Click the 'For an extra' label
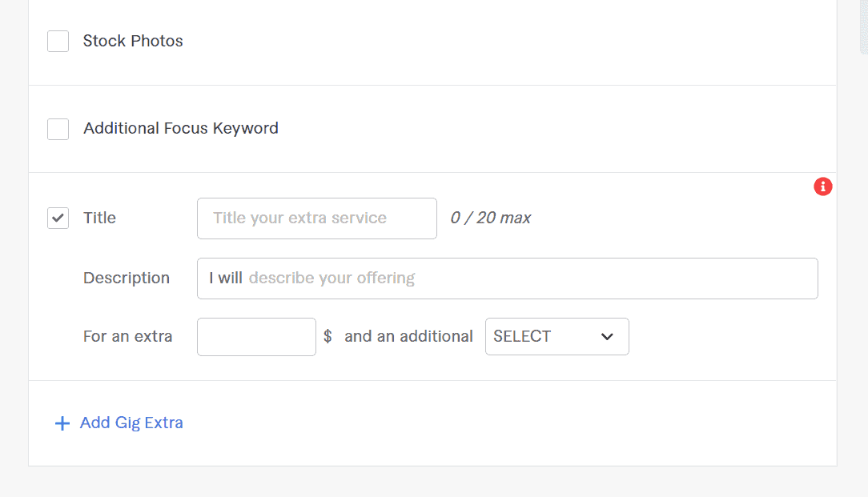This screenshot has width=868, height=497. point(128,336)
